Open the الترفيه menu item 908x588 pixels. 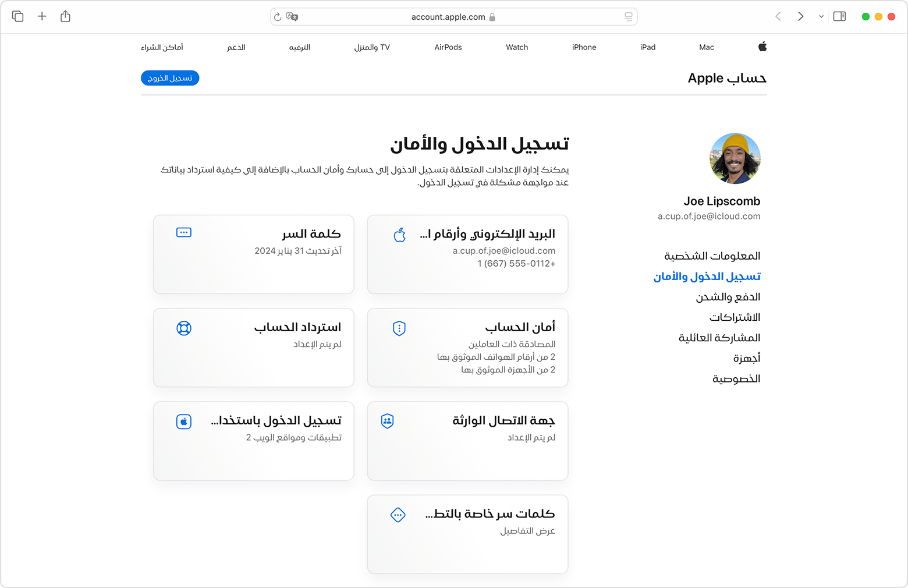pyautogui.click(x=300, y=47)
